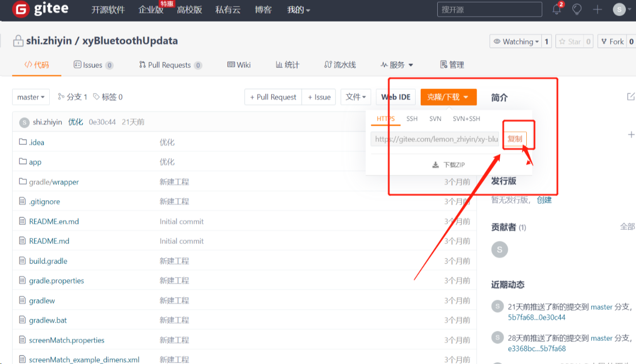Viewport: 636px width, 364px height.
Task: Open the 代码 tab
Action: click(x=37, y=65)
